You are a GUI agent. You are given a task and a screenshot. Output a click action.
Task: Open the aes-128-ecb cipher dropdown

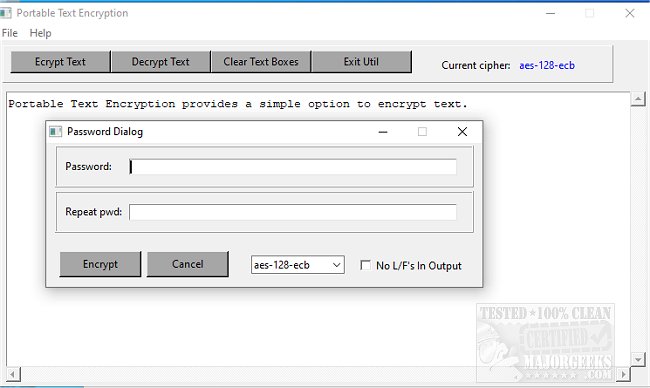coord(297,265)
